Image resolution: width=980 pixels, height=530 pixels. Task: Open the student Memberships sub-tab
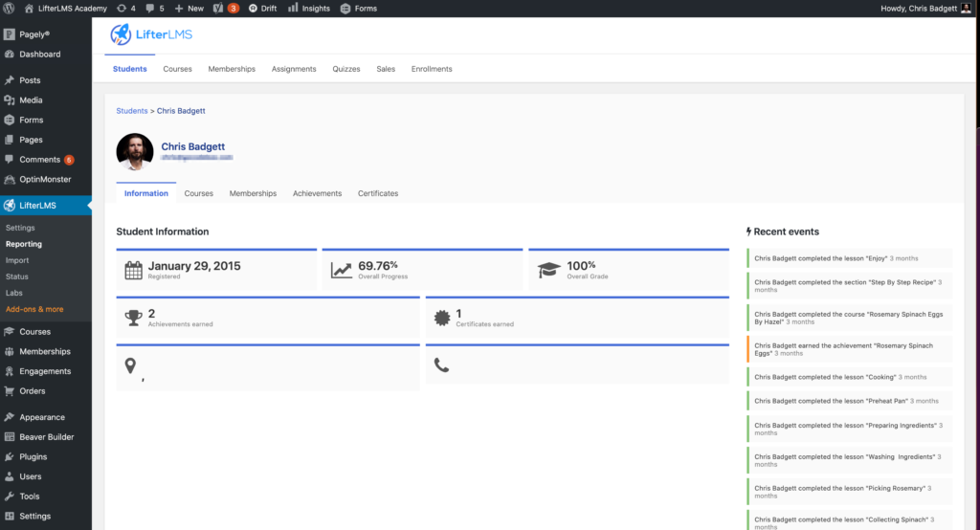pyautogui.click(x=253, y=193)
